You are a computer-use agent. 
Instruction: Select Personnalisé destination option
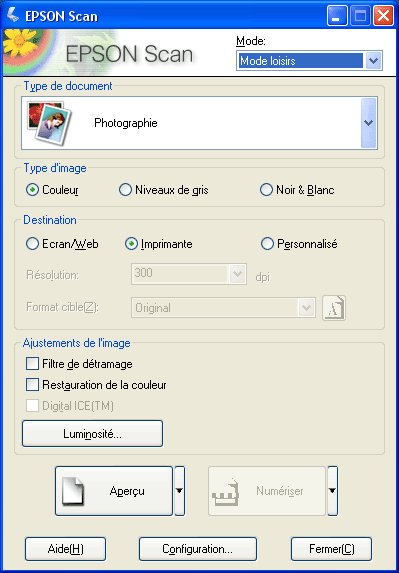(x=267, y=244)
